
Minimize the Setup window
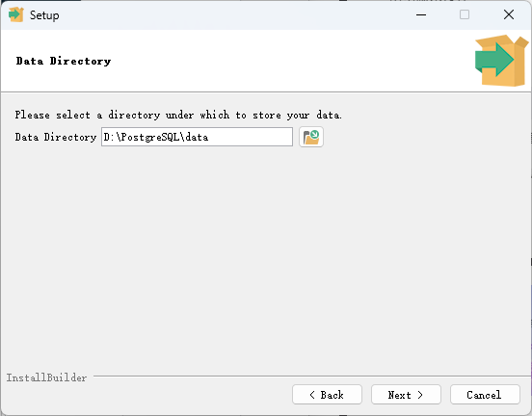[x=421, y=14]
